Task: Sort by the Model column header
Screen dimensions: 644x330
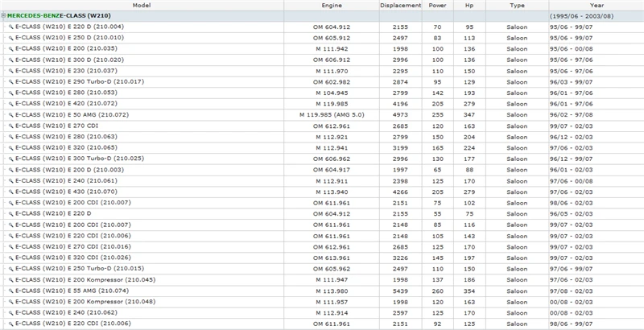Action: click(x=142, y=6)
